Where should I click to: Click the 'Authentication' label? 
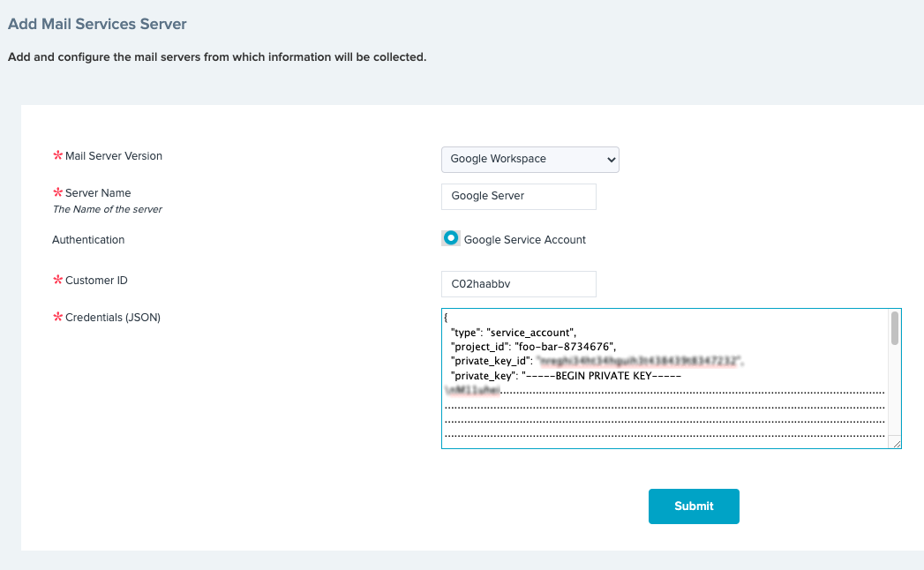[88, 240]
